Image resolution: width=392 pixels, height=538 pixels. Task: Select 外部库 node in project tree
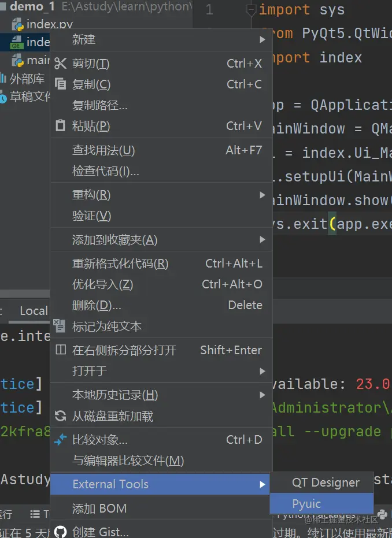pos(27,79)
